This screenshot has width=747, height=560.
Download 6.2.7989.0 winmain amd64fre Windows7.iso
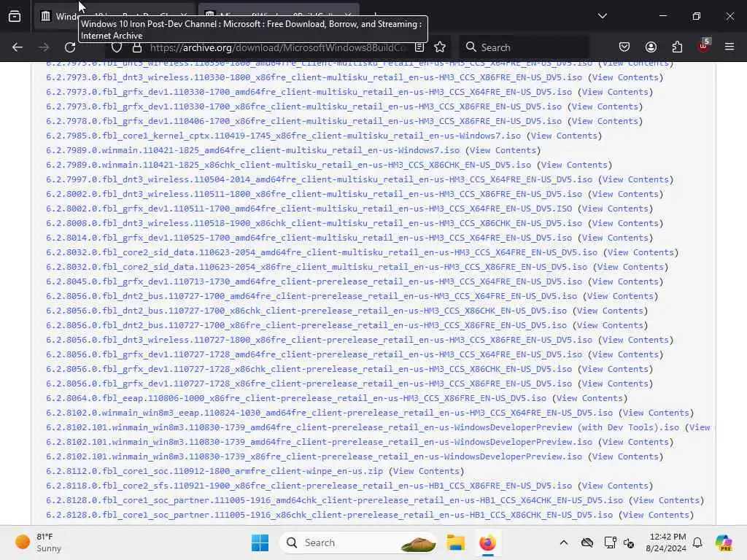252,150
